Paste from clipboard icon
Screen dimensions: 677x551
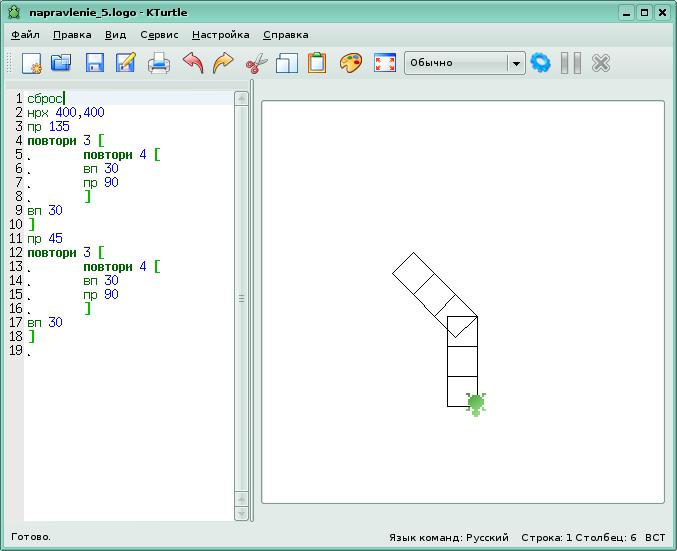[x=317, y=63]
